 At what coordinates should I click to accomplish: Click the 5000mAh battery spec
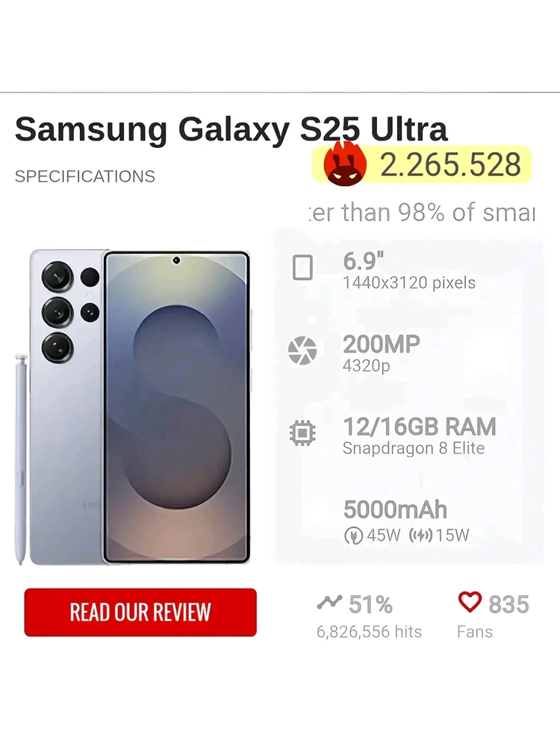pyautogui.click(x=395, y=510)
